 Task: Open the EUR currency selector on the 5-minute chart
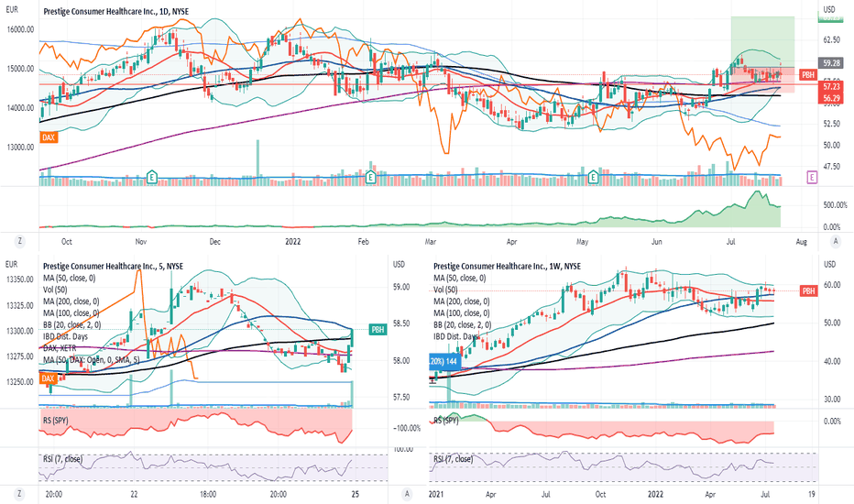point(11,264)
